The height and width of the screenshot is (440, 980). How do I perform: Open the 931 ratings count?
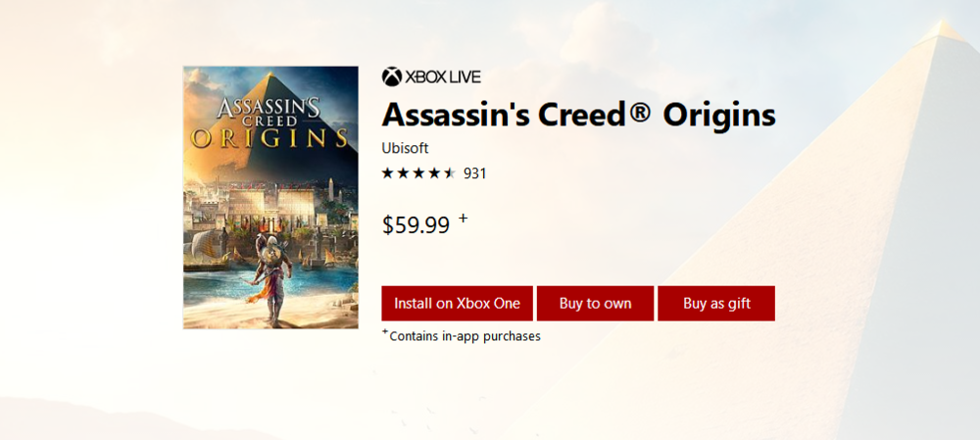pos(475,173)
